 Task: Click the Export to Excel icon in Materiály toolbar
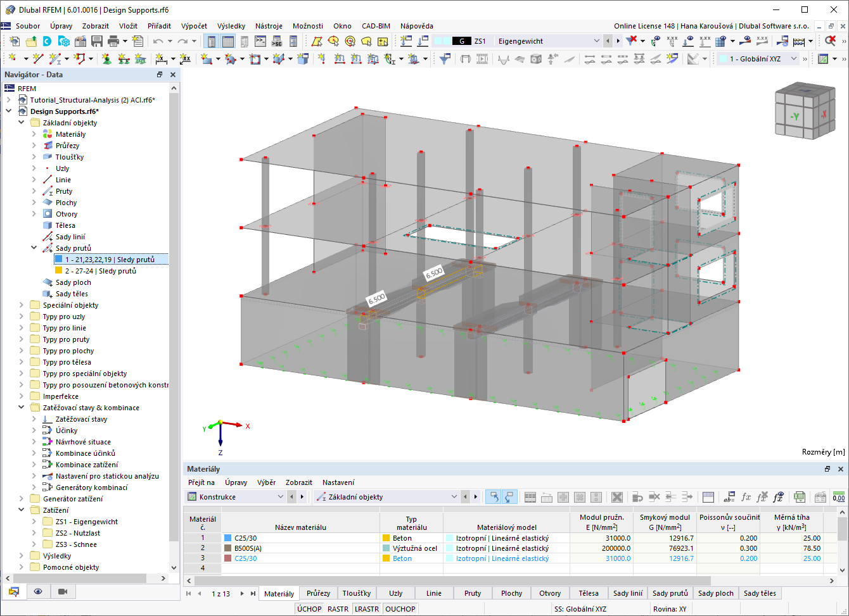tap(800, 497)
